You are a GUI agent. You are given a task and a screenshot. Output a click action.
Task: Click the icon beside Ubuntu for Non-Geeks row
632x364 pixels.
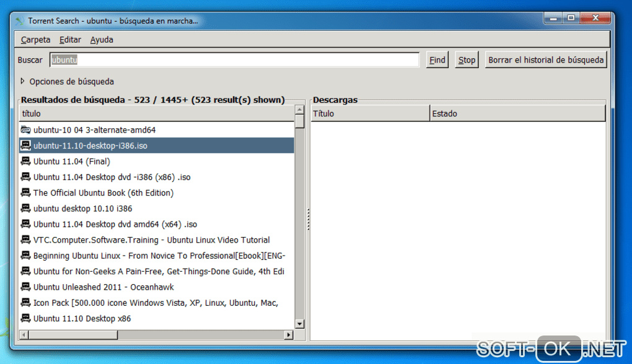[x=25, y=271]
